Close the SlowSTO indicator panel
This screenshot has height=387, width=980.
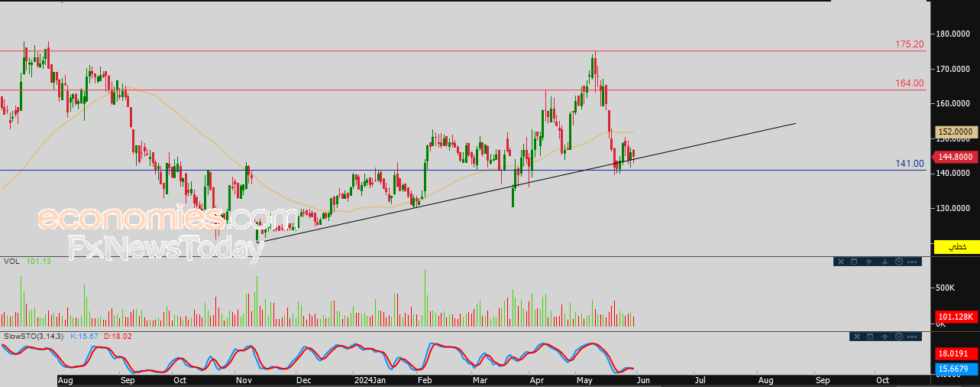(x=856, y=337)
